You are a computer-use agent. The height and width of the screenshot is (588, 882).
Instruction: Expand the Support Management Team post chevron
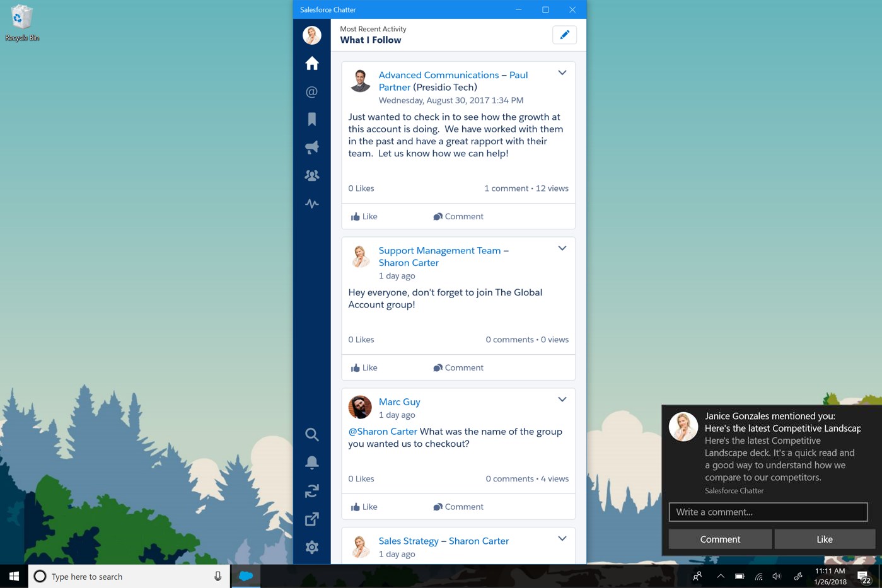point(562,248)
